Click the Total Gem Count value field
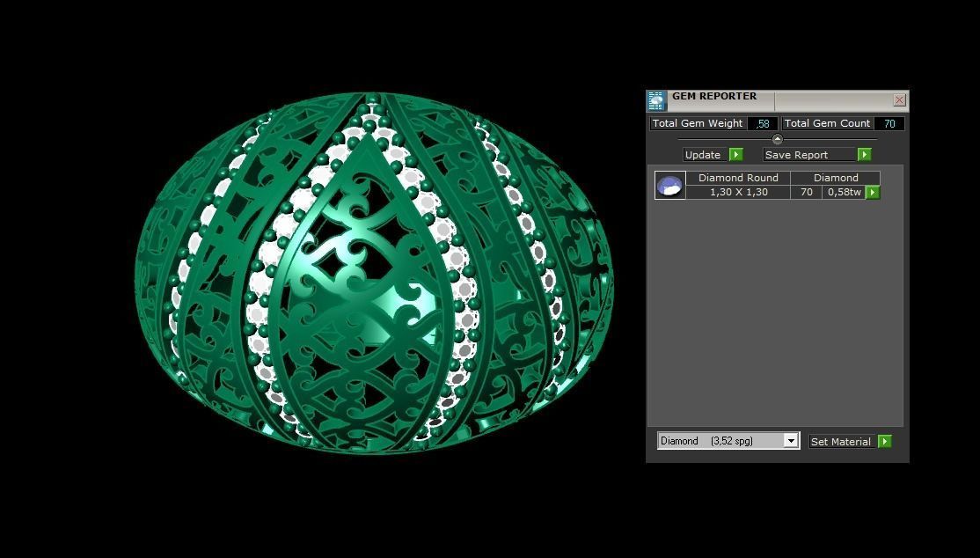Image resolution: width=980 pixels, height=558 pixels. pyautogui.click(x=889, y=124)
